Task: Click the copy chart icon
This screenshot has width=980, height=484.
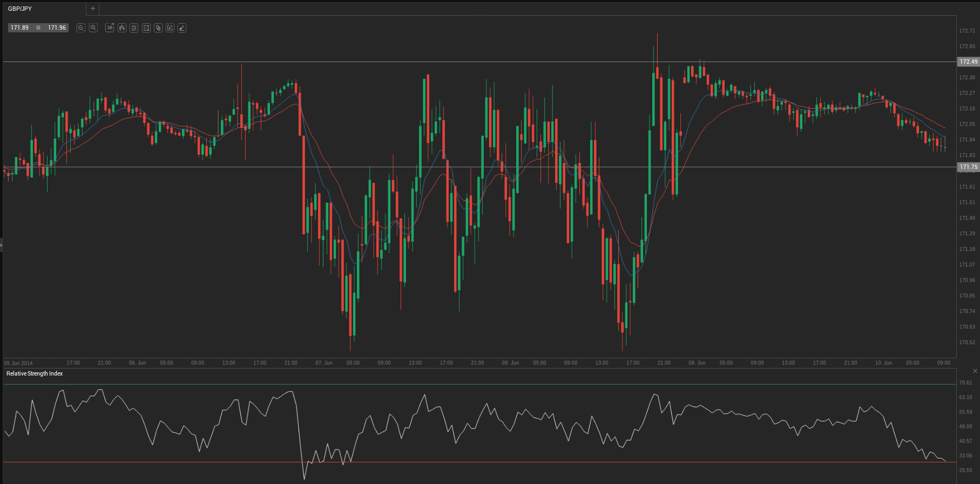Action: coord(158,28)
